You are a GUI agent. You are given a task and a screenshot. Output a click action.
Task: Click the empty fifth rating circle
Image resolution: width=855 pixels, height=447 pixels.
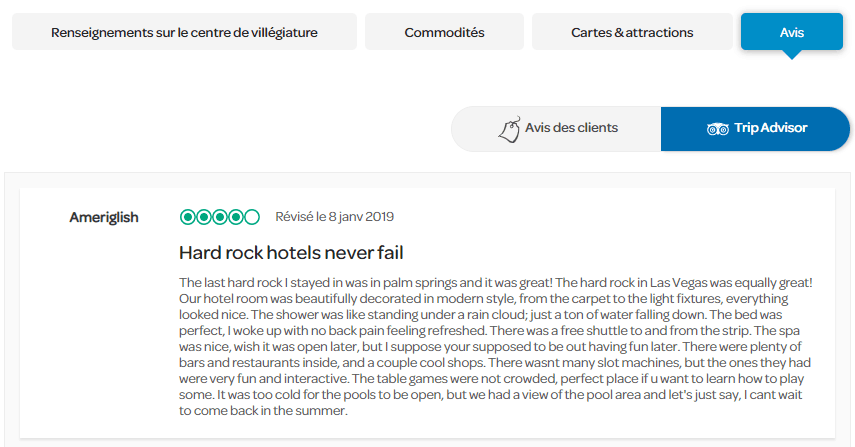[252, 217]
